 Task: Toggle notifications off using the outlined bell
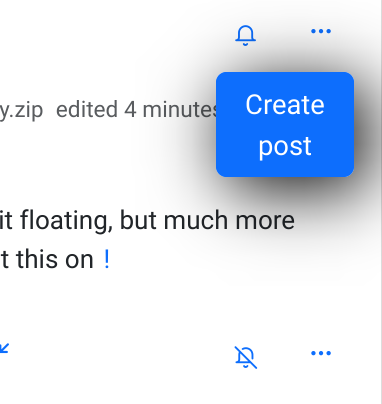pyautogui.click(x=246, y=35)
